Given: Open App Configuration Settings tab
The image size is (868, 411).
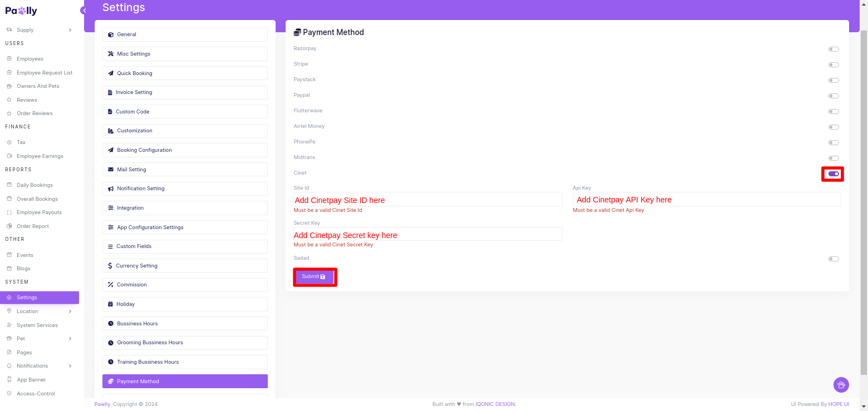Looking at the screenshot, I should pos(185,227).
